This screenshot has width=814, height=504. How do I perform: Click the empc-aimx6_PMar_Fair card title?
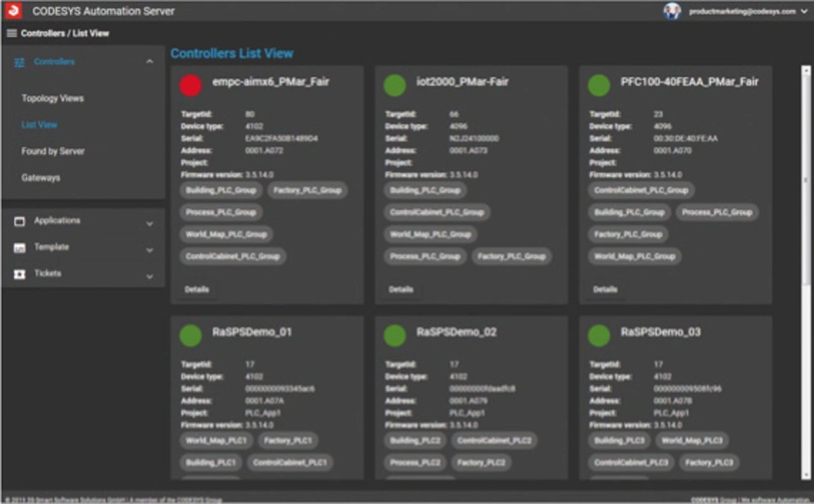(271, 81)
